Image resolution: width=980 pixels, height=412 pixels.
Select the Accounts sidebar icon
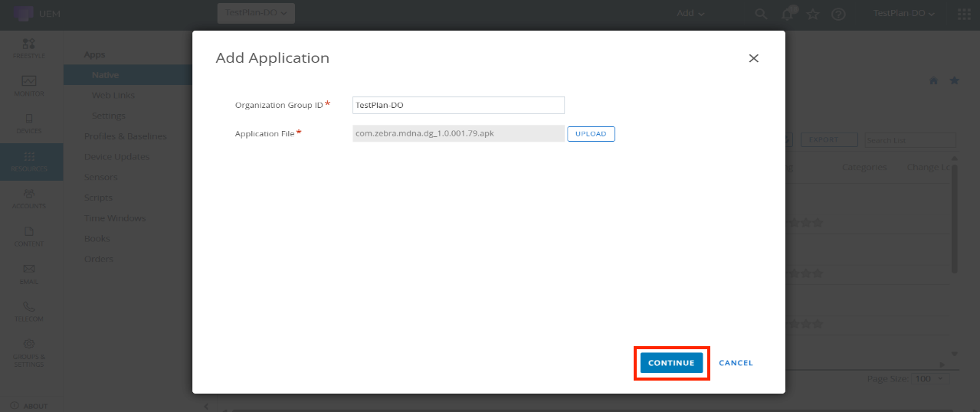(29, 198)
